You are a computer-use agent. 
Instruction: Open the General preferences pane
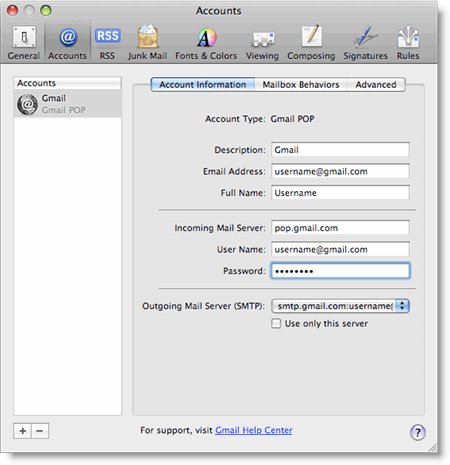point(24,43)
